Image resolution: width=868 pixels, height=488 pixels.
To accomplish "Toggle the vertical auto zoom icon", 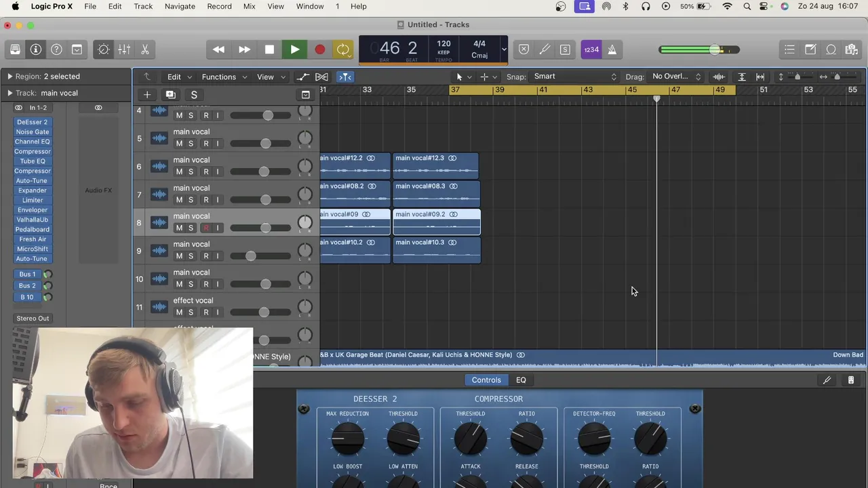I will click(x=742, y=77).
